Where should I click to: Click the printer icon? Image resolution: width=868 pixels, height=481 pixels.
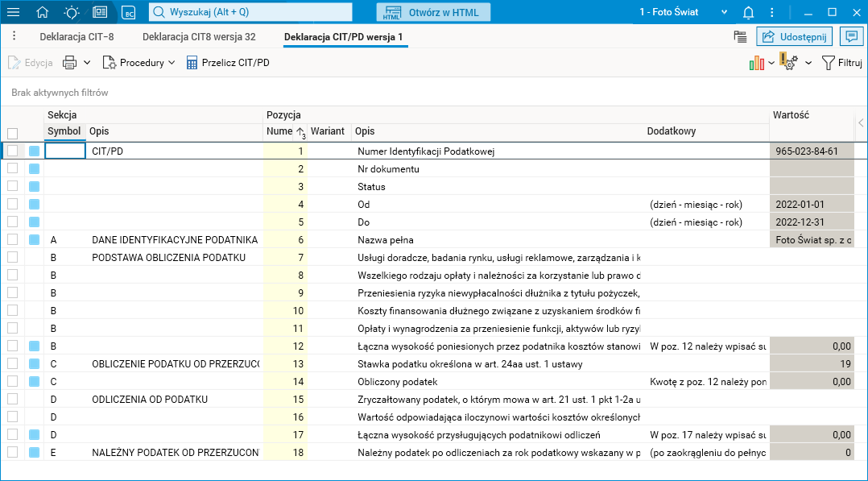[70, 63]
